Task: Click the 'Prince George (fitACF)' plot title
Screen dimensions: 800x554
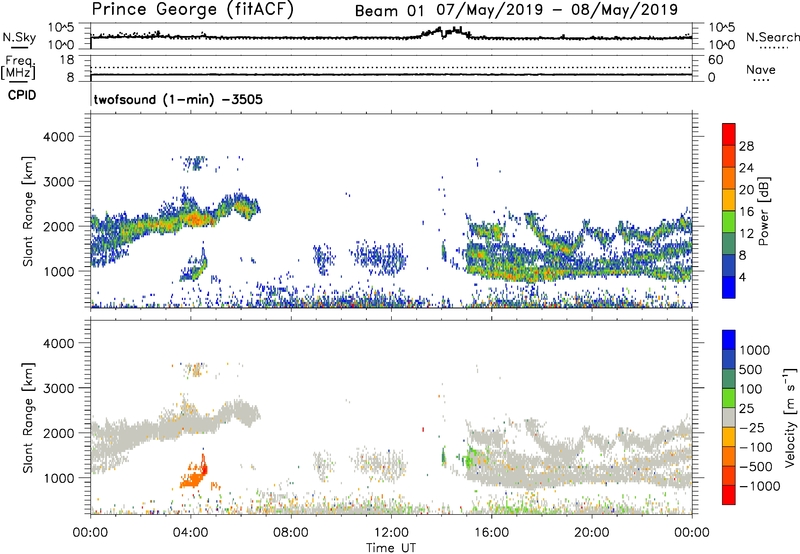Action: (192, 10)
